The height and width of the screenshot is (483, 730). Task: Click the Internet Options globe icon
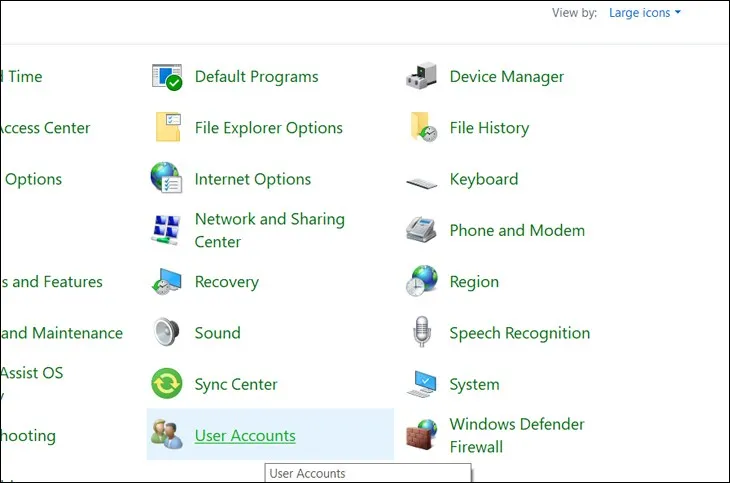(167, 177)
